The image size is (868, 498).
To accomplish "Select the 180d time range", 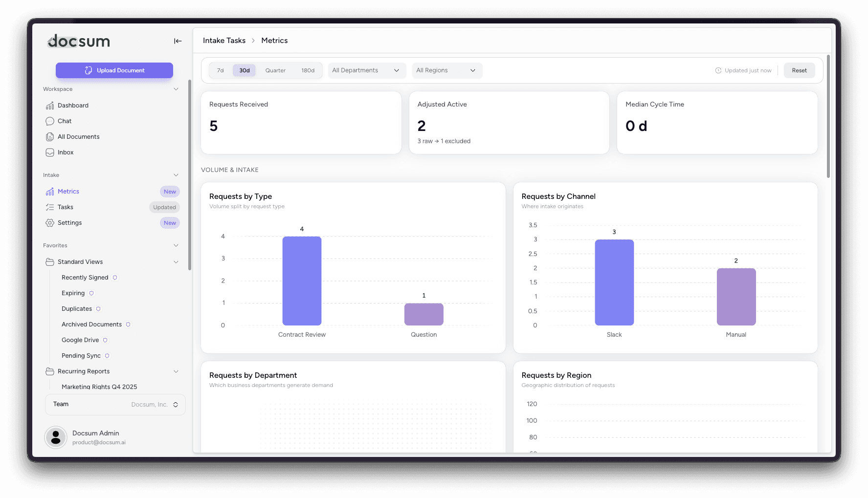I will (x=308, y=70).
